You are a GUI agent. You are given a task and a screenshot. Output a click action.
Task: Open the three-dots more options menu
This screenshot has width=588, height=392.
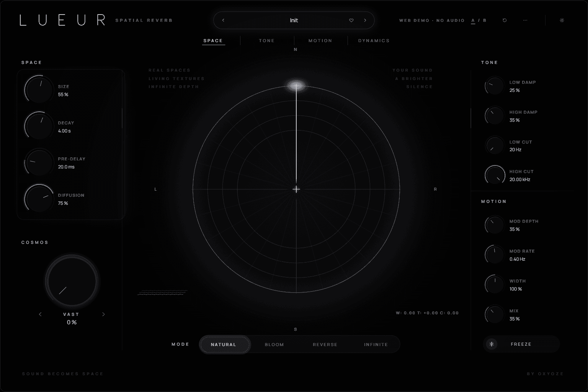click(x=525, y=20)
